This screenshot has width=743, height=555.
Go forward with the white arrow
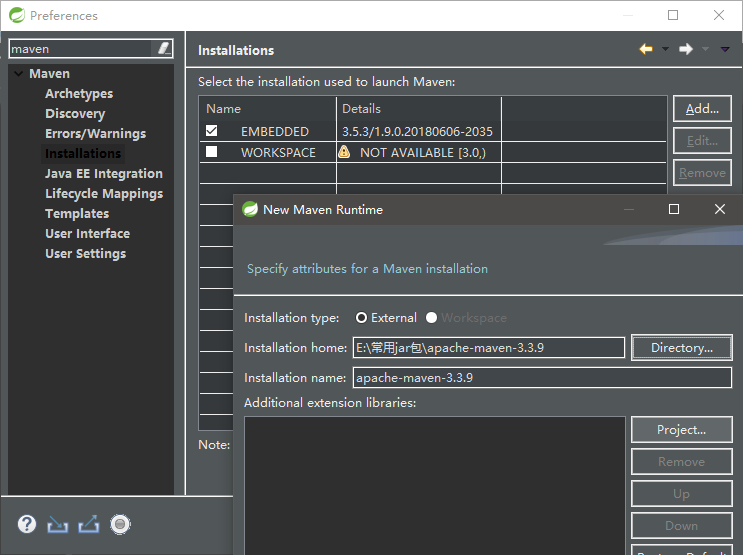click(x=686, y=49)
